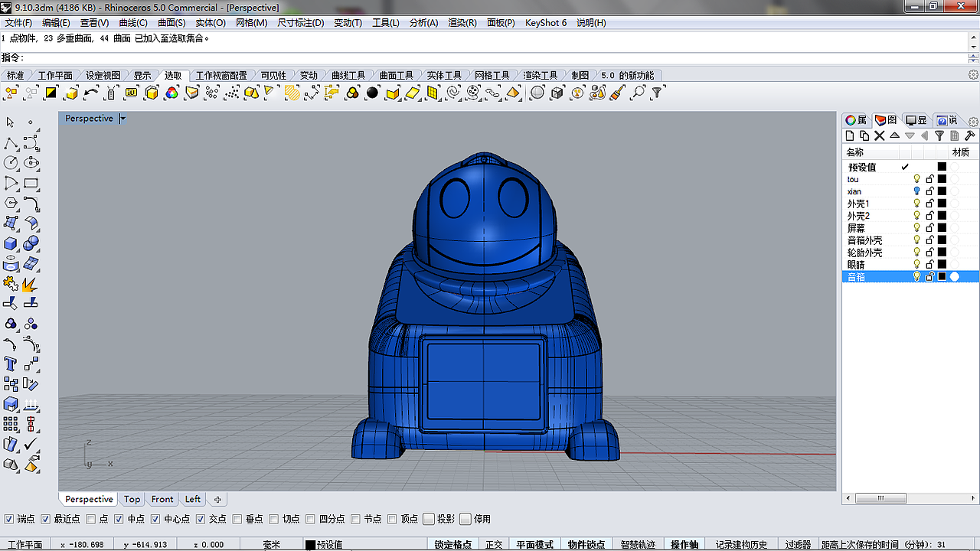Viewport: 980px width, 551px height.
Task: Click the select-by-color icon in toolbar
Action: (x=171, y=93)
